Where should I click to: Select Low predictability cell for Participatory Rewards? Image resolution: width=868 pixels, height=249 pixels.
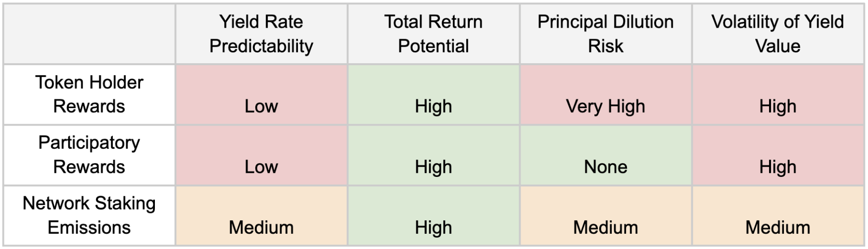[x=261, y=155]
